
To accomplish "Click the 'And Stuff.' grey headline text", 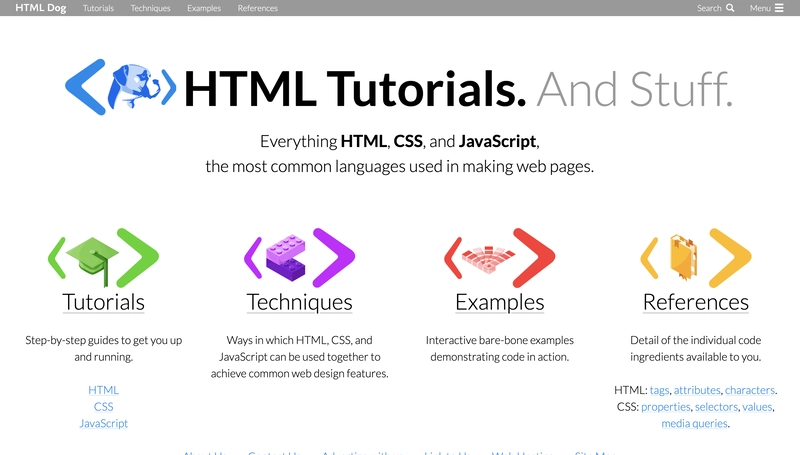I will tap(635, 89).
